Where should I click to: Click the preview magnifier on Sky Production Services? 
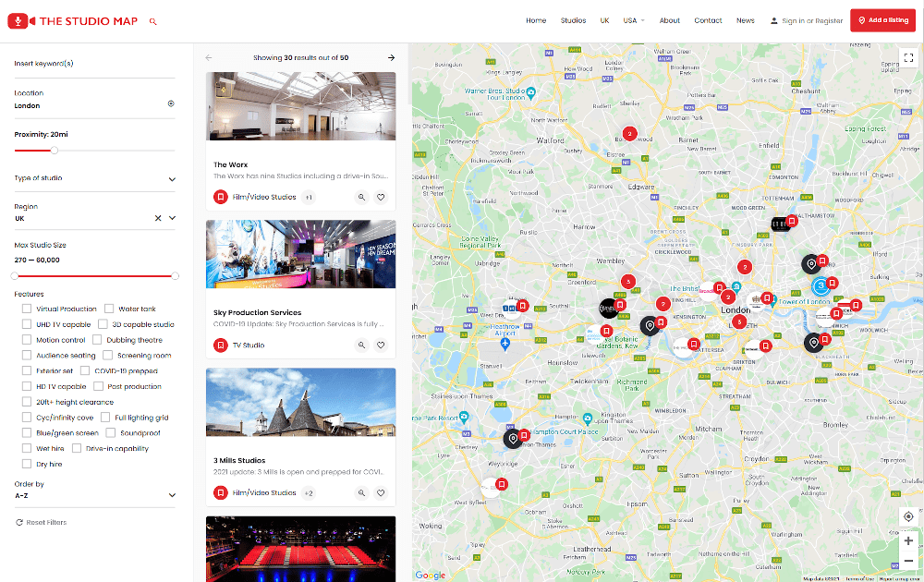(x=362, y=346)
